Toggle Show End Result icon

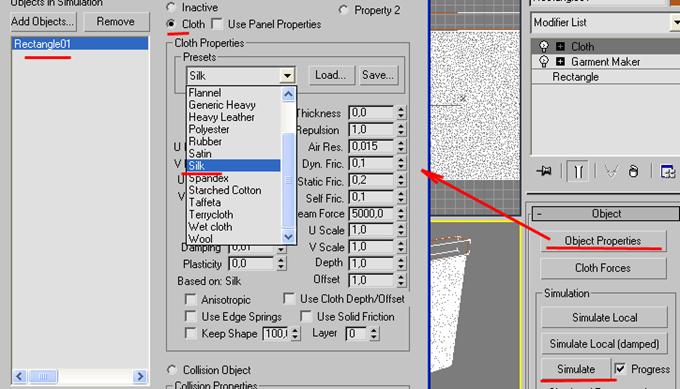click(x=578, y=171)
